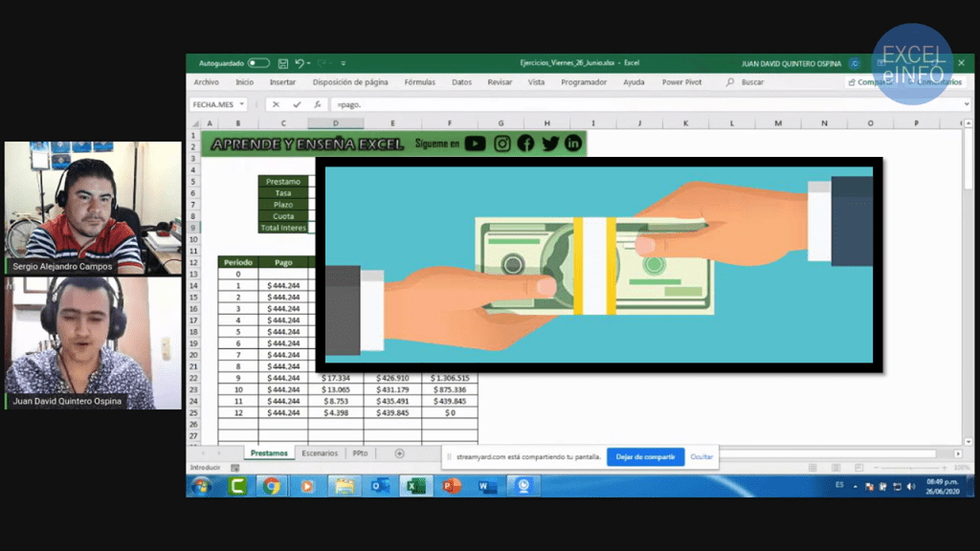Select column M header

coord(778,123)
